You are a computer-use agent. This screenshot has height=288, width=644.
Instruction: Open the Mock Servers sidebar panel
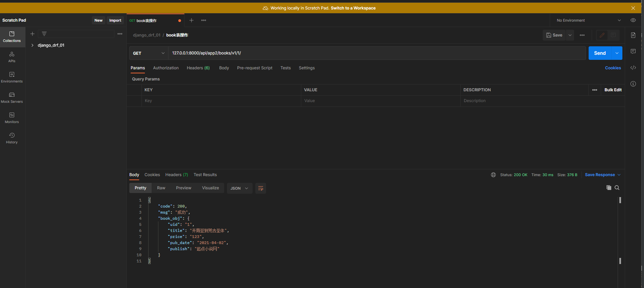pyautogui.click(x=12, y=98)
